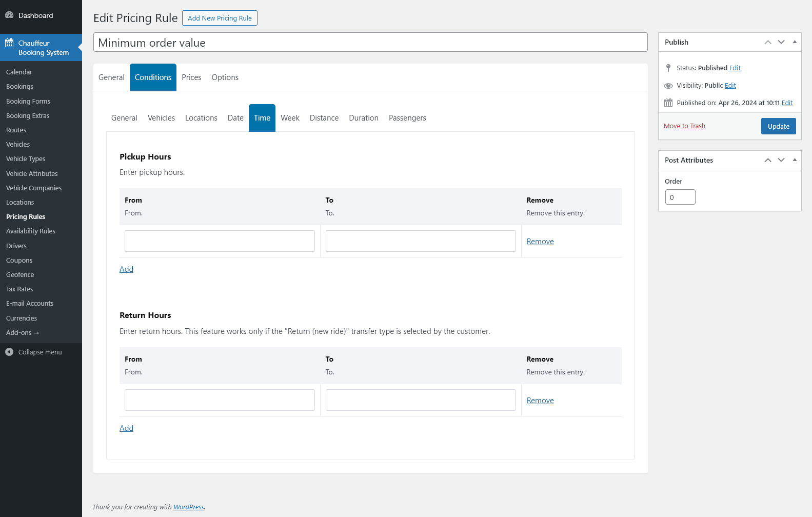Screen dimensions: 812x517
Task: Remove the pickup hours entry
Action: [540, 242]
